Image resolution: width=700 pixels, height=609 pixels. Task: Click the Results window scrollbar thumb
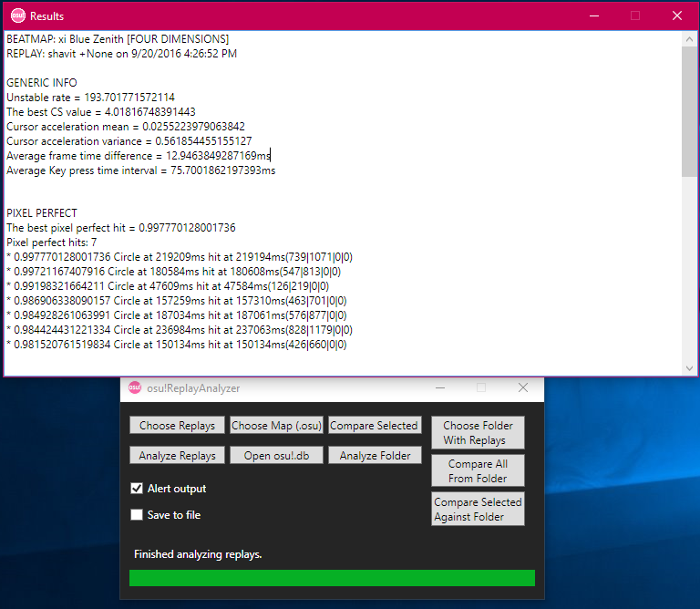689,111
